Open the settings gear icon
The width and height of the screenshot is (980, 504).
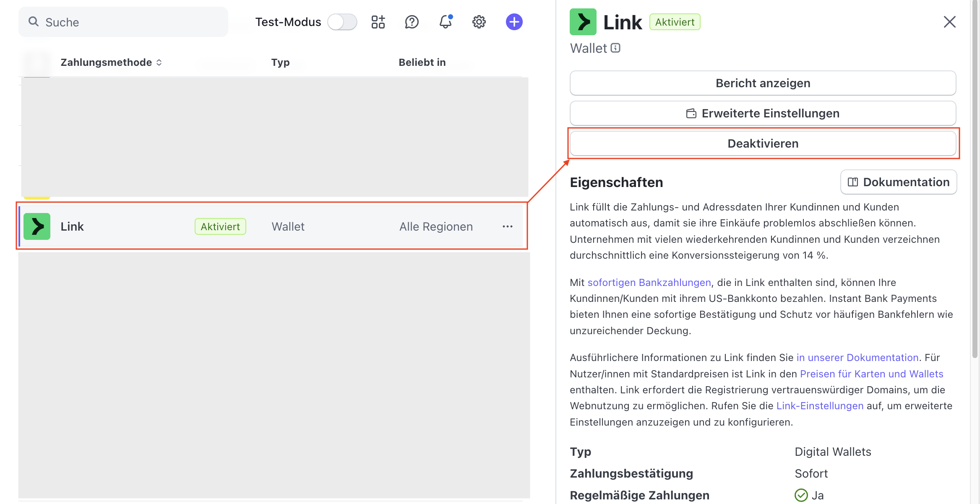pos(479,22)
